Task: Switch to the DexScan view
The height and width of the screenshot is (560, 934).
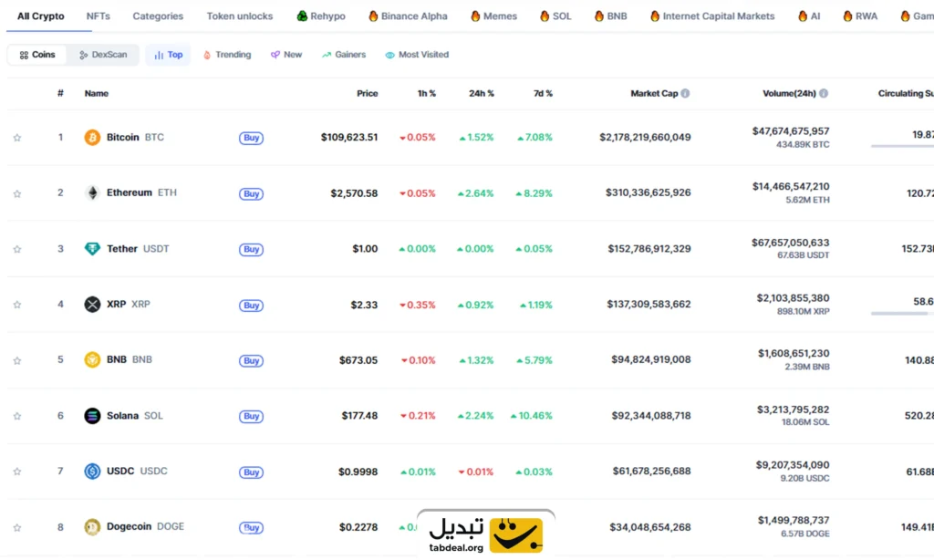Action: click(103, 55)
